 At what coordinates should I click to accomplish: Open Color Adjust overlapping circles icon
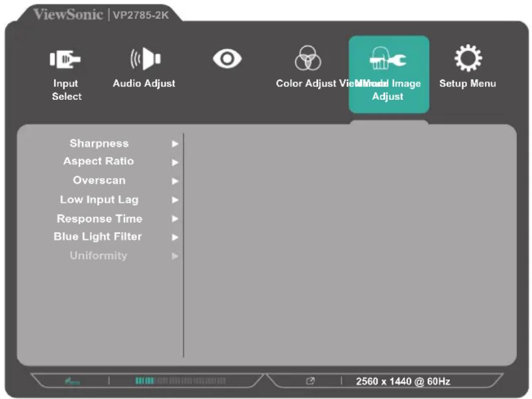(x=308, y=58)
